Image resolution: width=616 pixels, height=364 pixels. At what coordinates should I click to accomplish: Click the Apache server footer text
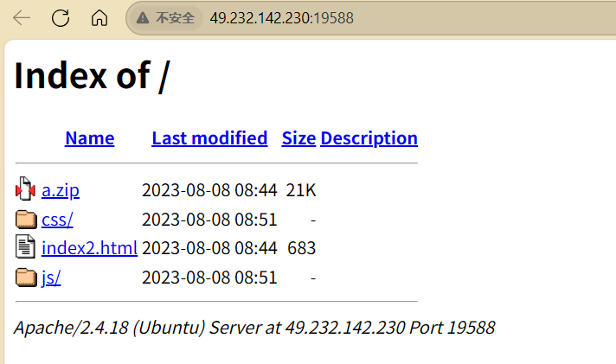(254, 328)
